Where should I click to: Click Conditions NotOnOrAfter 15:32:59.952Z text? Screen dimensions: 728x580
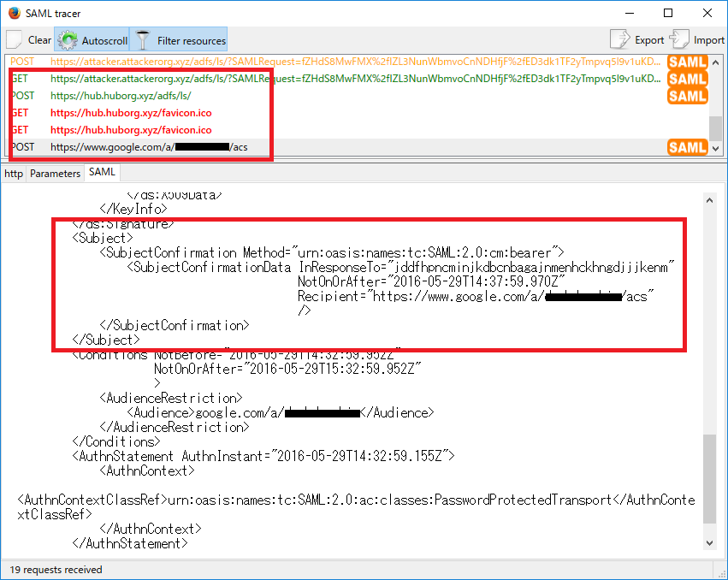(x=287, y=369)
